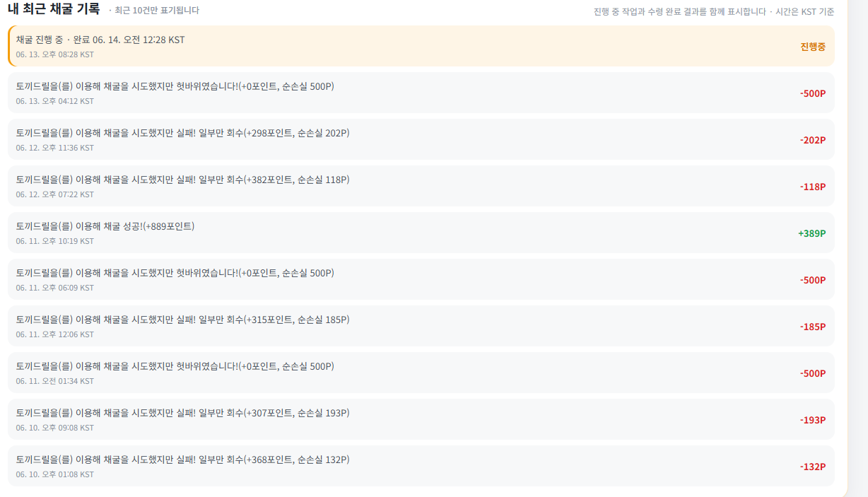Image resolution: width=868 pixels, height=497 pixels.
Task: Click the -193P loss amount
Action: (x=813, y=420)
